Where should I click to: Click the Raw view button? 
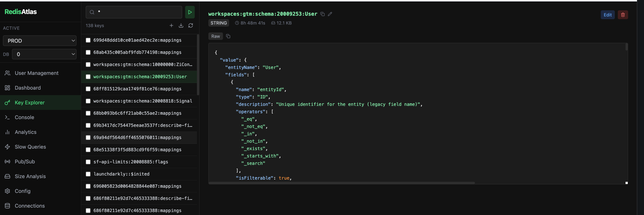click(216, 36)
